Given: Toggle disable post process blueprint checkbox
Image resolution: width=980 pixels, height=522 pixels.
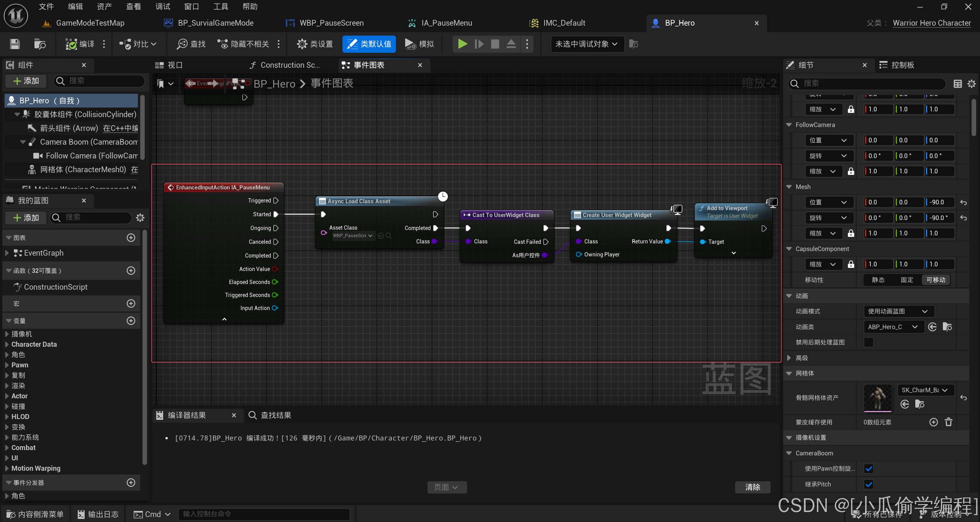Looking at the screenshot, I should point(869,342).
